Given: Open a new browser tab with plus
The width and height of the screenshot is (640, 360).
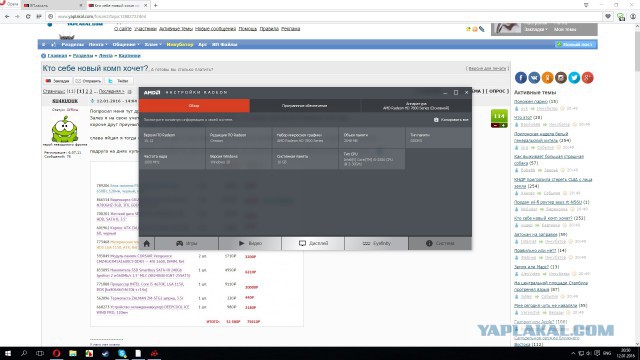Looking at the screenshot, I should pyautogui.click(x=156, y=5).
